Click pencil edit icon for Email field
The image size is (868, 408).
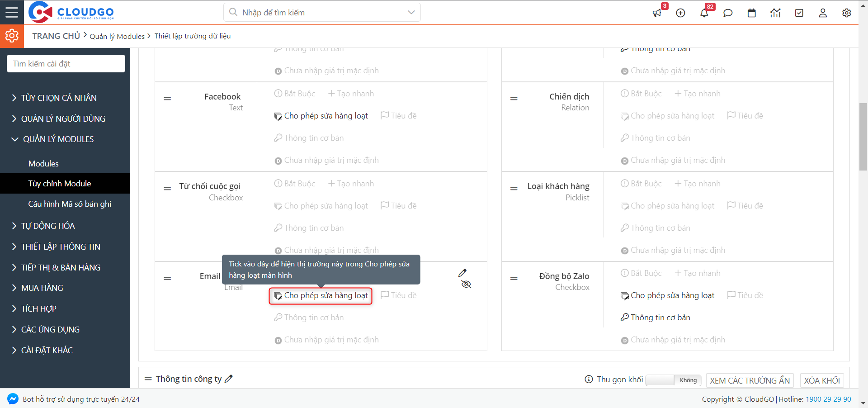462,273
